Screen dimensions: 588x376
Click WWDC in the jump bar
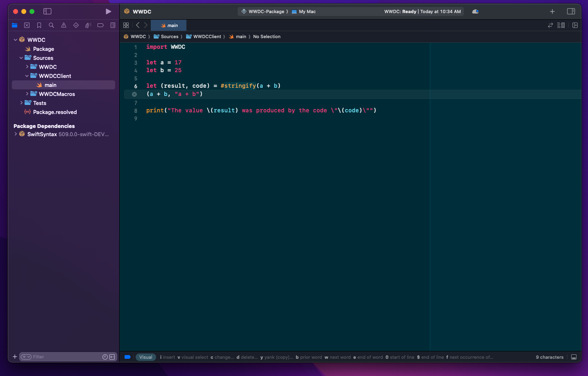click(x=134, y=36)
